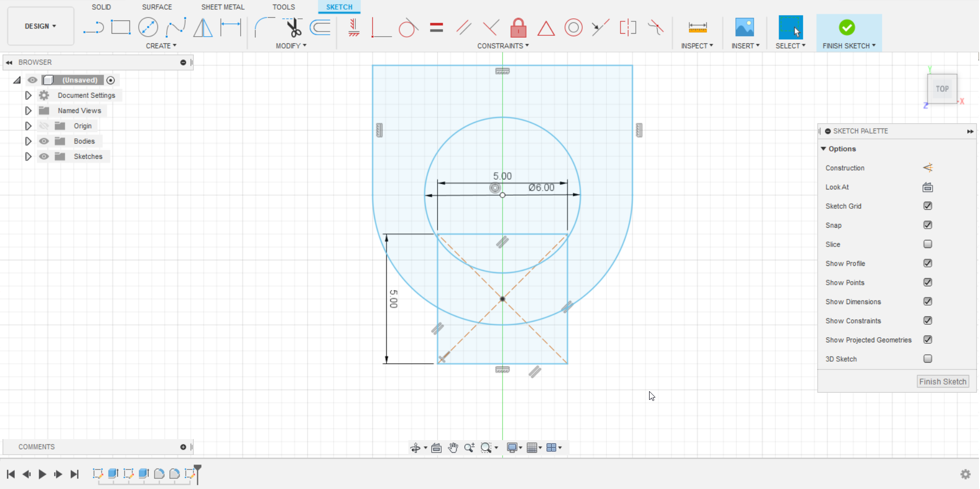This screenshot has height=489, width=980.
Task: Activate the Equal constraint icon
Action: pos(436,28)
